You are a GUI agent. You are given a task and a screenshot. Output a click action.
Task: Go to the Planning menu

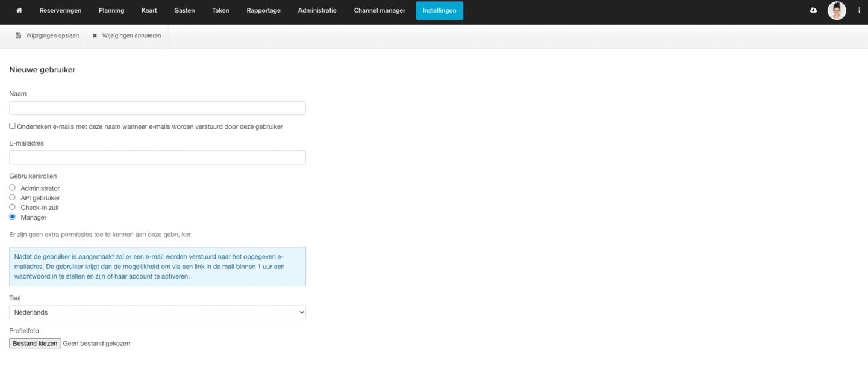(x=111, y=10)
